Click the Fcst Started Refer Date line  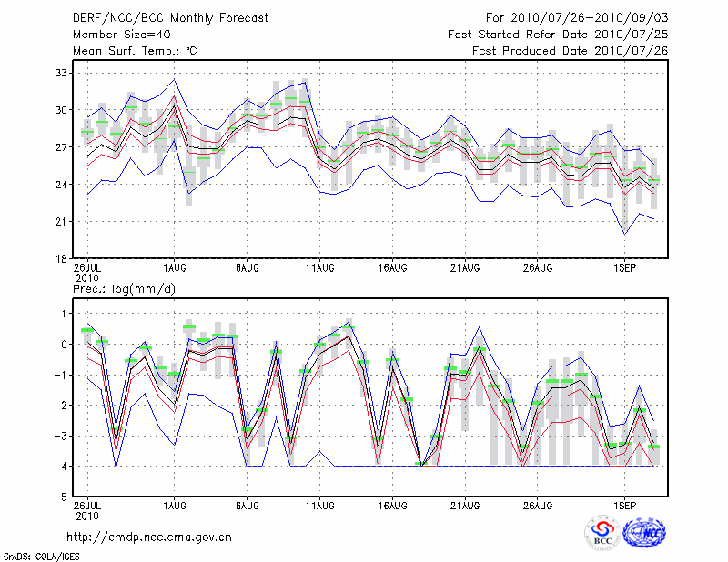558,35
